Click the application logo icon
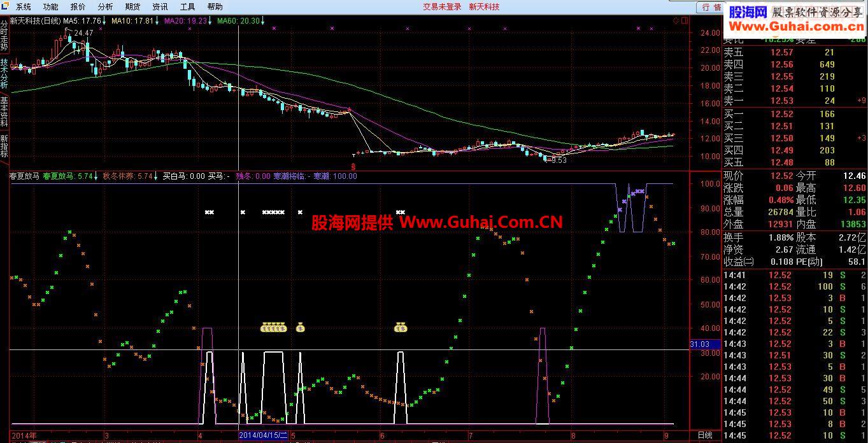The width and height of the screenshot is (868, 443). pos(6,6)
